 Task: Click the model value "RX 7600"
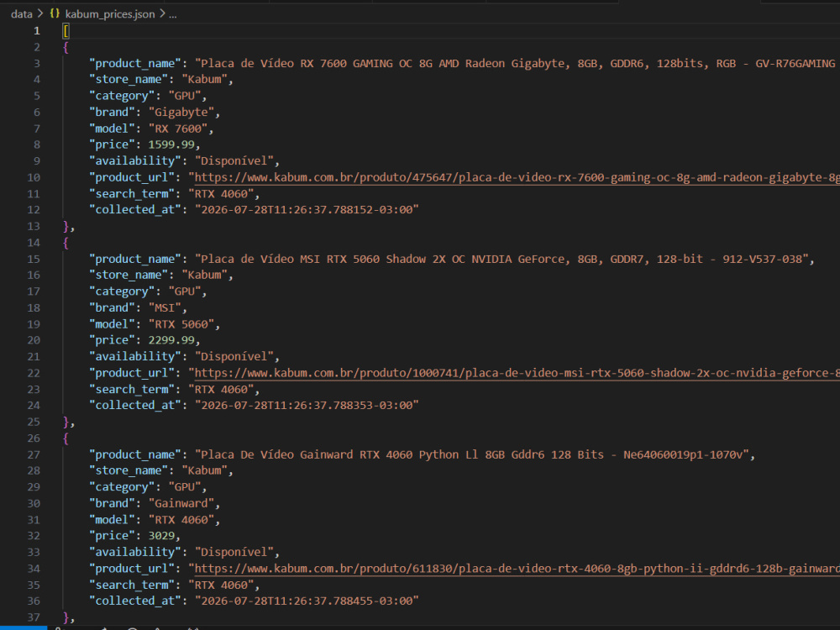click(178, 129)
